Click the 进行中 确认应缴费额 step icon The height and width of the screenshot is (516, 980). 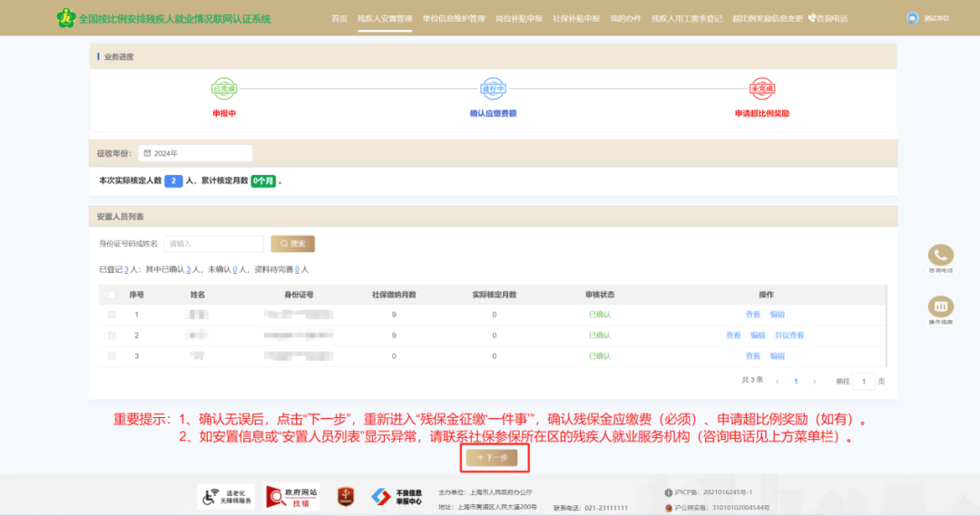493,89
